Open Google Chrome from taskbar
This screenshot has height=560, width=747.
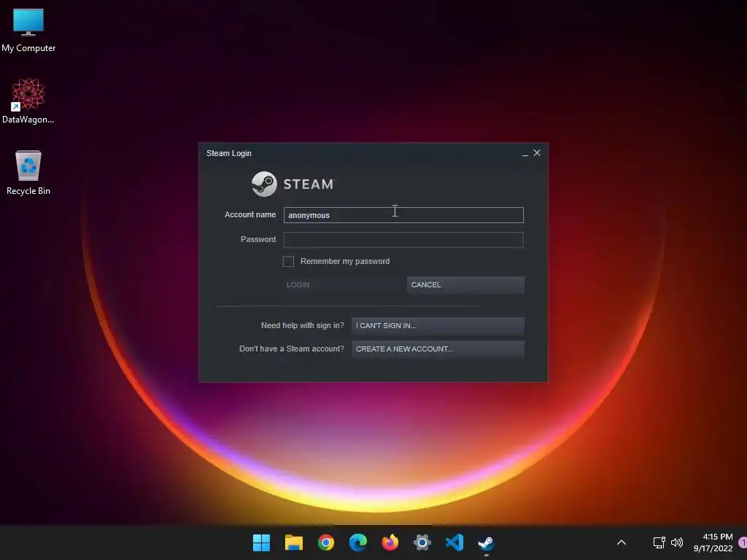326,542
